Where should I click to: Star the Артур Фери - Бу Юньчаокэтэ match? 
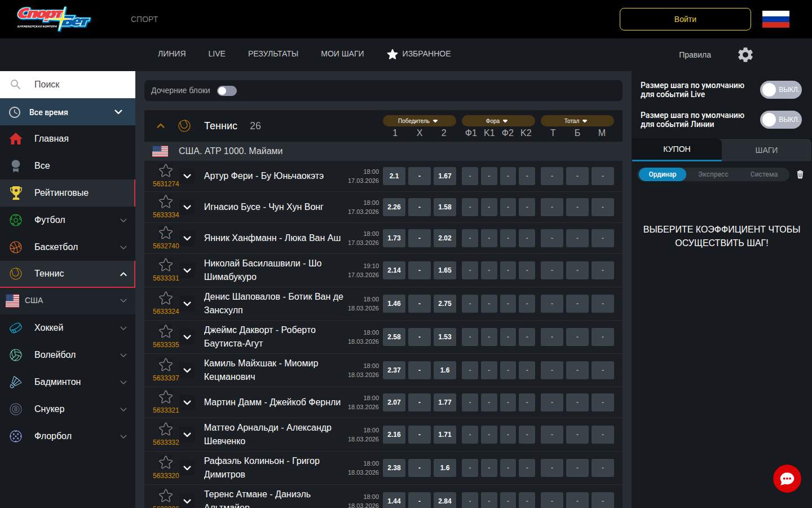pyautogui.click(x=166, y=171)
